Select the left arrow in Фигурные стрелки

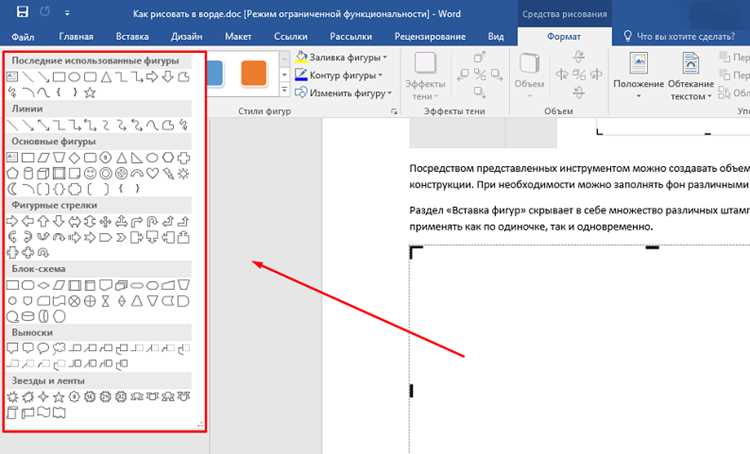tap(28, 221)
